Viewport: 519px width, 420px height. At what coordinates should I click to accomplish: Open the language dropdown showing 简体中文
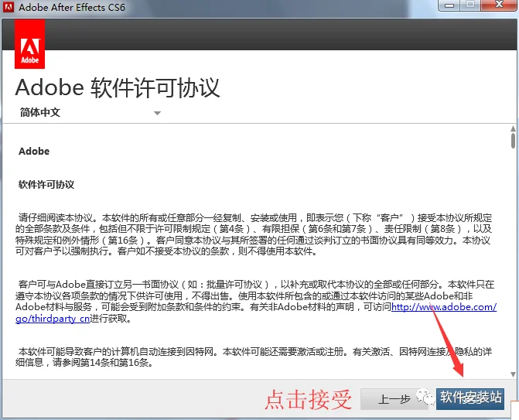pyautogui.click(x=90, y=112)
